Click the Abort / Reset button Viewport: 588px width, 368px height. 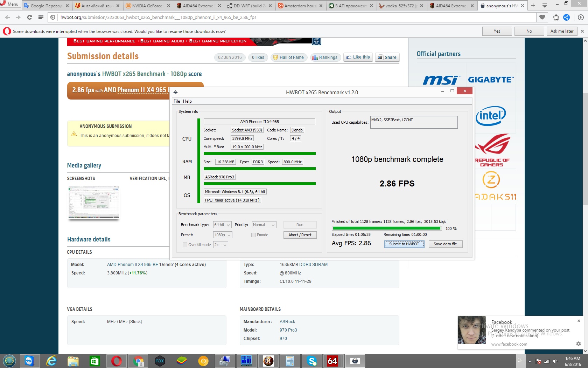[300, 235]
